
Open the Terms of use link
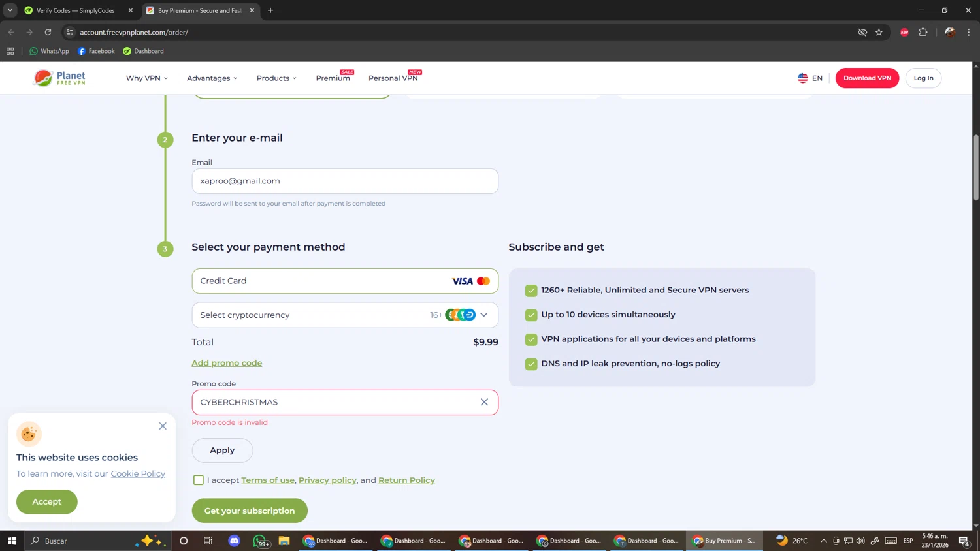point(268,480)
